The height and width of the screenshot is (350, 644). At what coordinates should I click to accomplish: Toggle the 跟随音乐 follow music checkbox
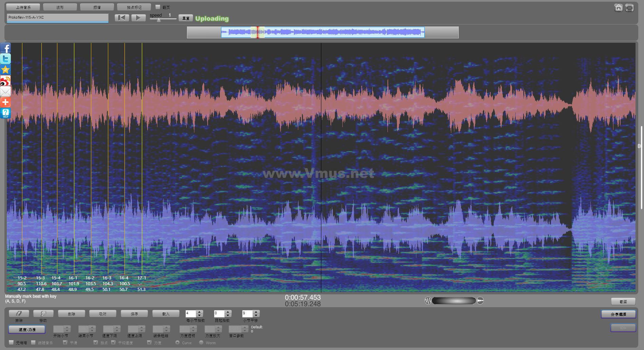33,342
